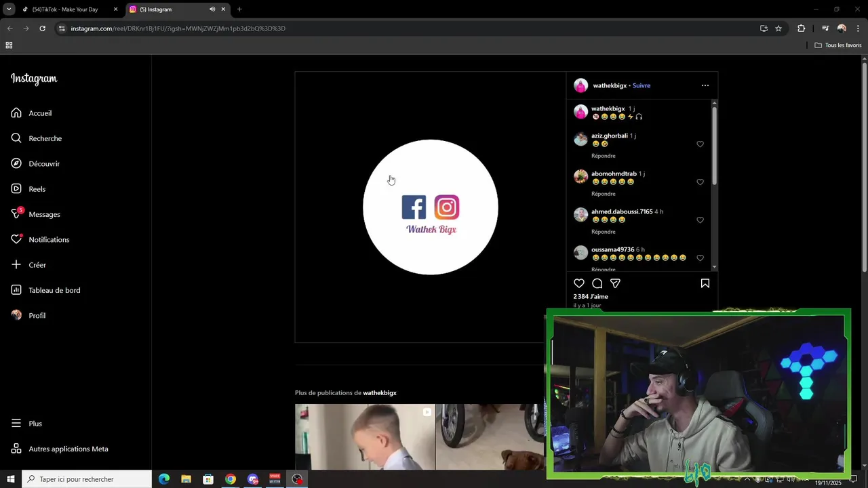Viewport: 868px width, 488px height.
Task: Click comments scrollbar down arrow
Action: click(x=714, y=267)
